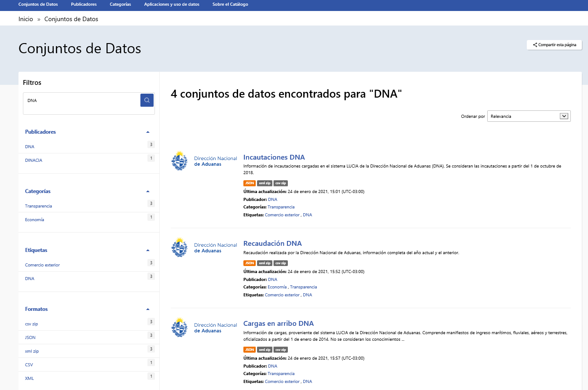Click the Compartir esta página button
Screen dimensions: 588x390
click(x=555, y=45)
